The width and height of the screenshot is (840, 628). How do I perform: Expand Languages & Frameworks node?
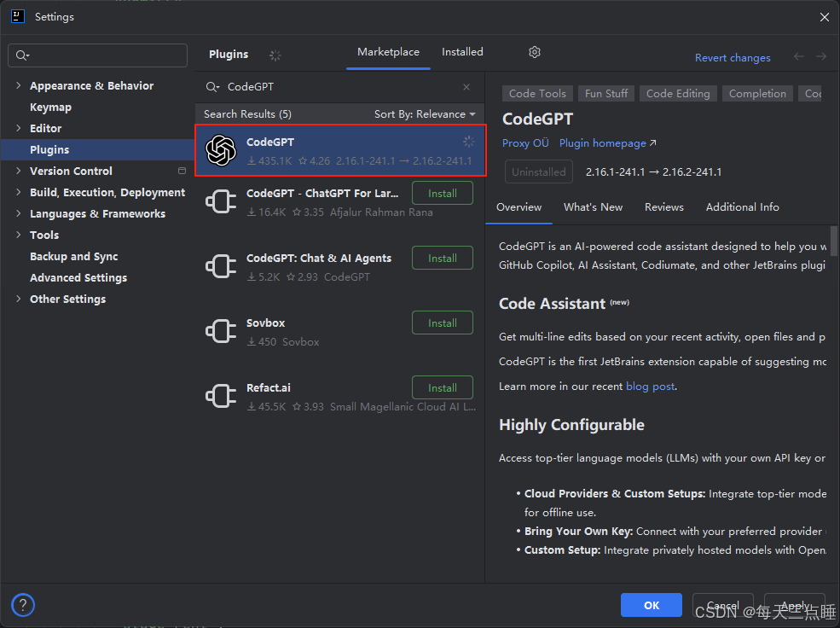pos(18,214)
